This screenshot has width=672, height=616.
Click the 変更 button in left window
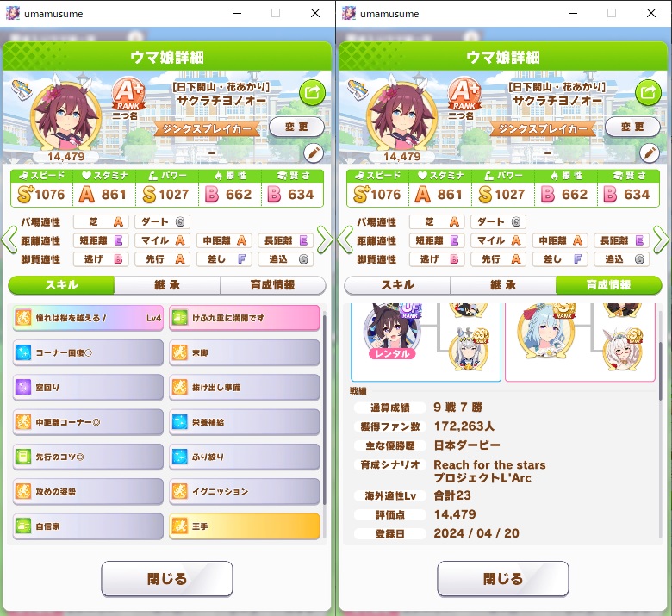coord(296,127)
